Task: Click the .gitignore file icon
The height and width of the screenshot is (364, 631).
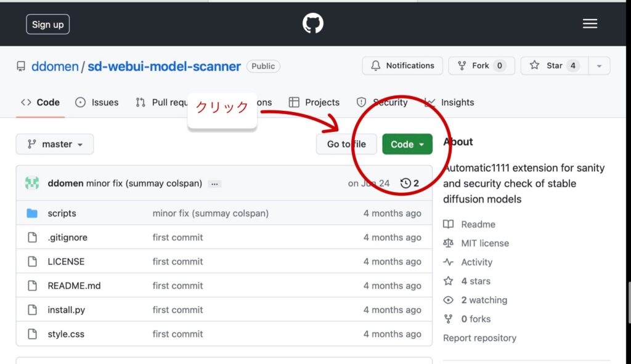Action: pos(32,237)
